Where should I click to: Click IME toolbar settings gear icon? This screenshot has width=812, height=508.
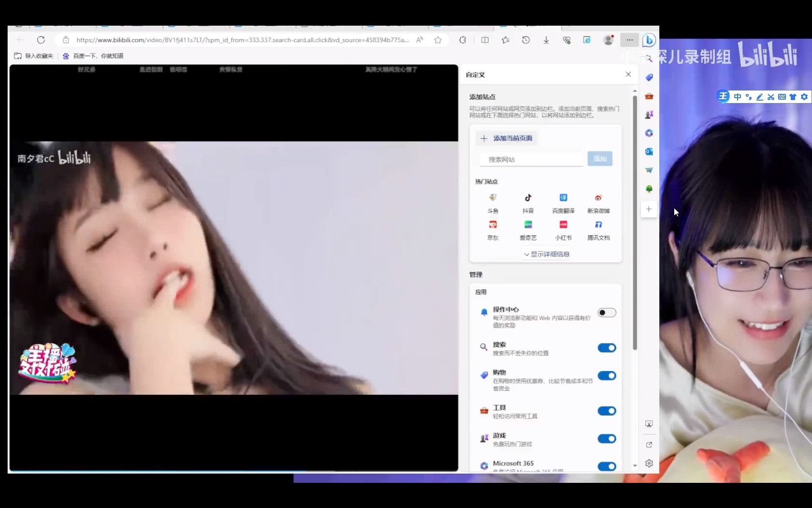point(804,97)
